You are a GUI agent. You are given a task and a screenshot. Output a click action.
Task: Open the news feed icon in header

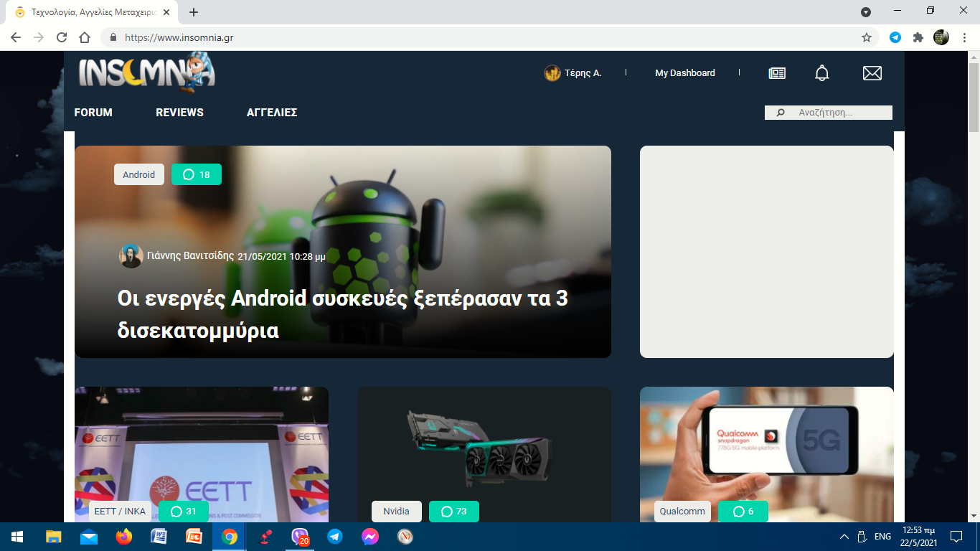[x=777, y=73]
